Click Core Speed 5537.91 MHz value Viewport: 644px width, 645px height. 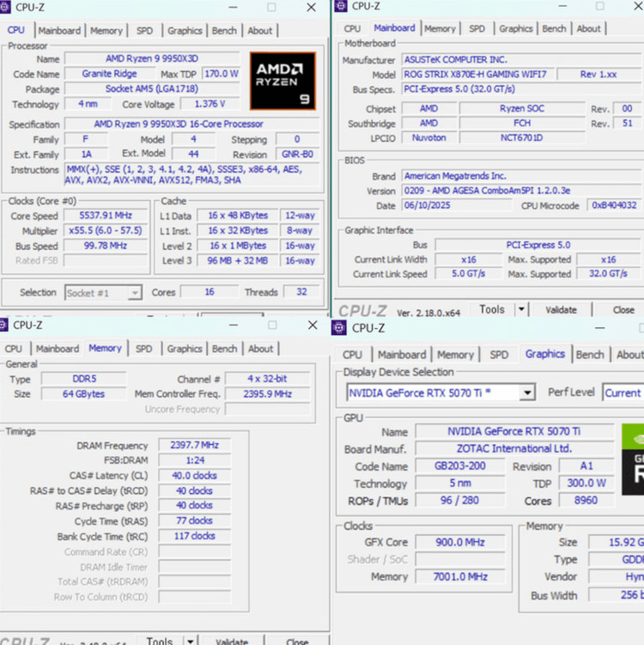[106, 216]
